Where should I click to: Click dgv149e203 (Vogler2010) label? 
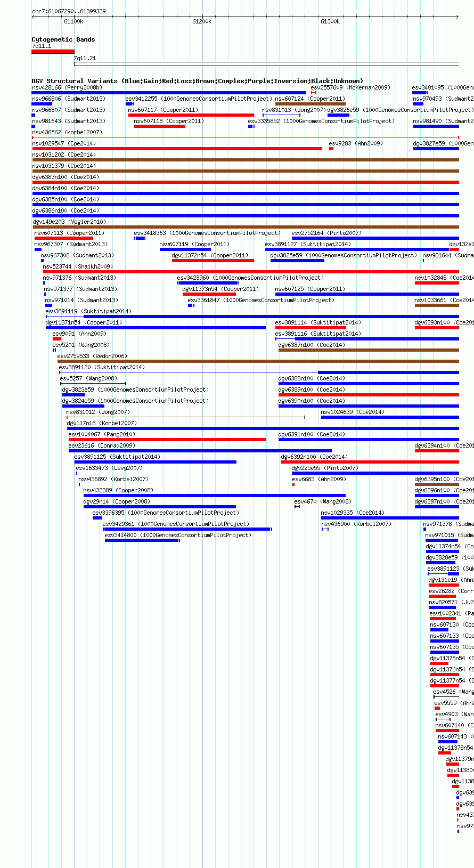[x=69, y=222]
